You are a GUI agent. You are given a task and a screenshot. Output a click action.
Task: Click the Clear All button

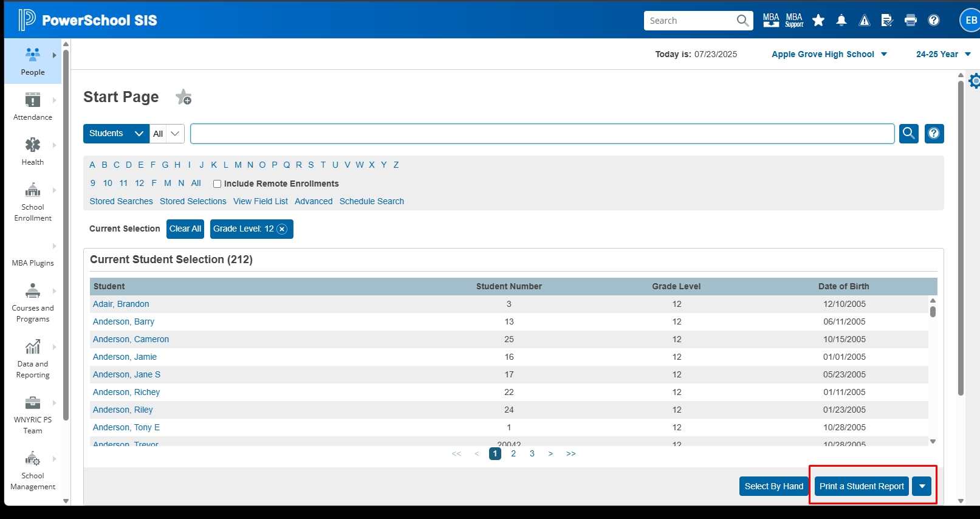(185, 229)
